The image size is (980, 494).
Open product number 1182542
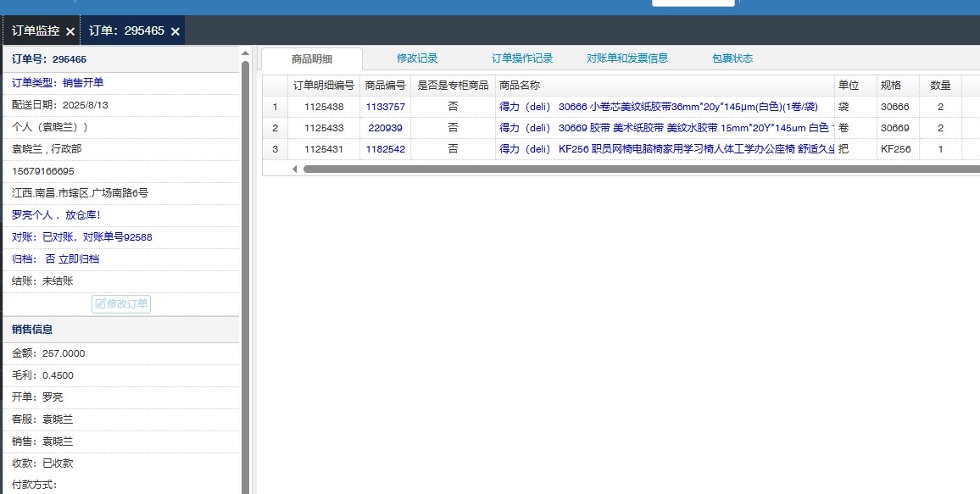click(385, 149)
